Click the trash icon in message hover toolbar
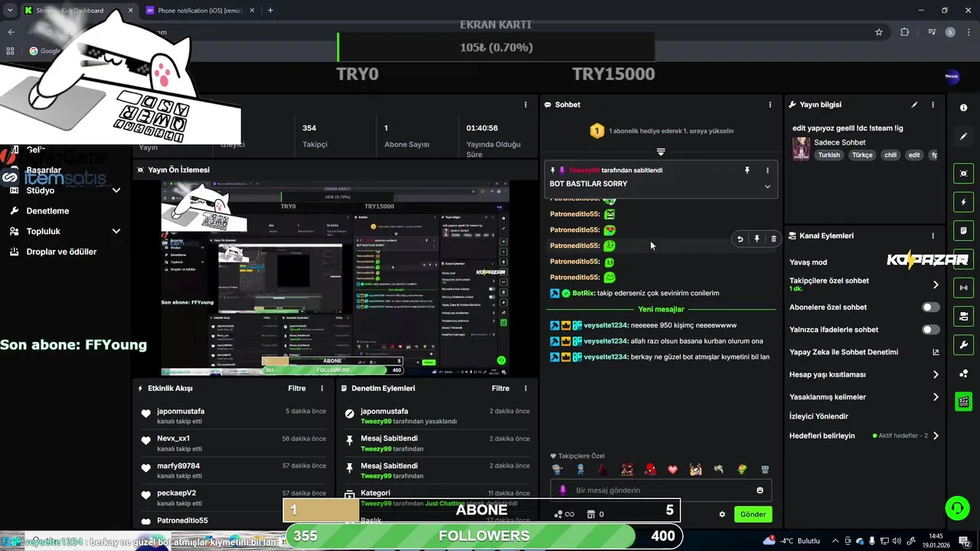This screenshot has width=980, height=551. (773, 239)
